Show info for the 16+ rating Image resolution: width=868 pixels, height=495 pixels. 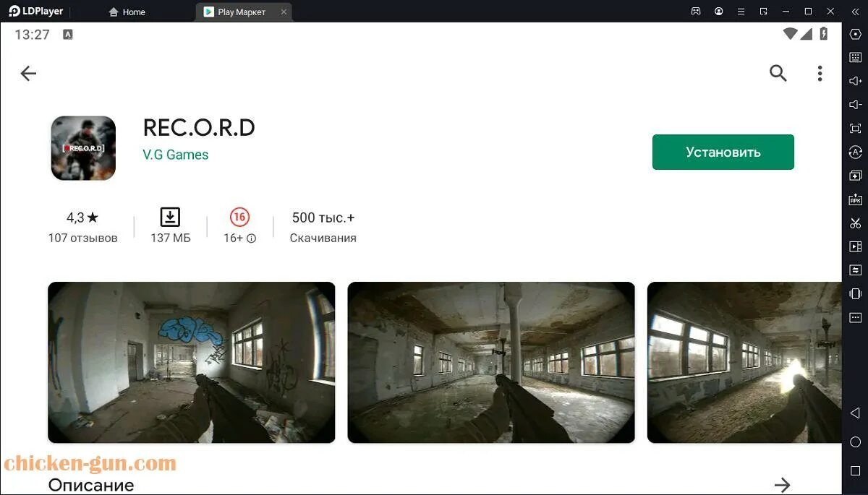(x=251, y=238)
